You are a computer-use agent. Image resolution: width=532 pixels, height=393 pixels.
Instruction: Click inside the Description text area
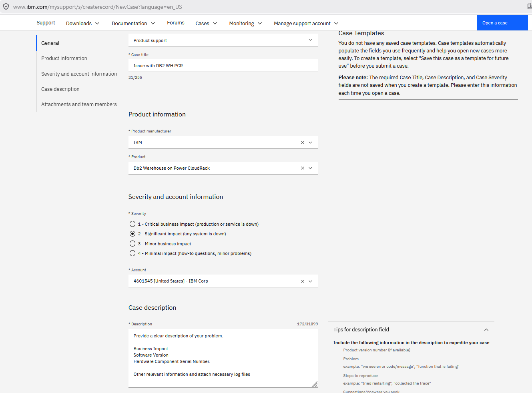click(x=223, y=358)
